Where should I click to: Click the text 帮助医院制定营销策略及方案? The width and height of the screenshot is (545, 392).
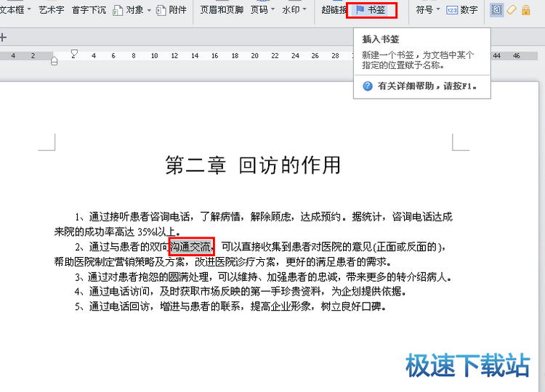120,262
